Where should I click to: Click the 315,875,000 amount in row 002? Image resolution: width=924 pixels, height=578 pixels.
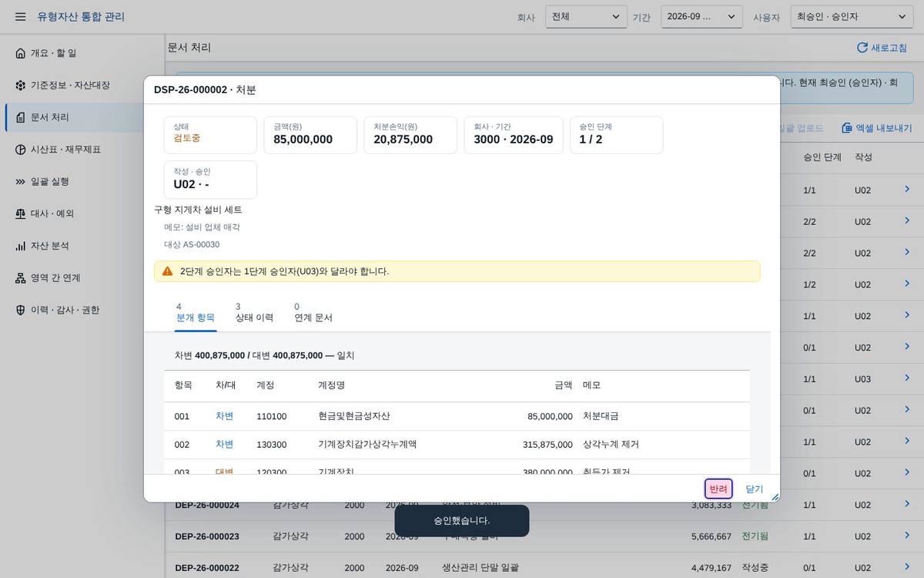pyautogui.click(x=547, y=445)
